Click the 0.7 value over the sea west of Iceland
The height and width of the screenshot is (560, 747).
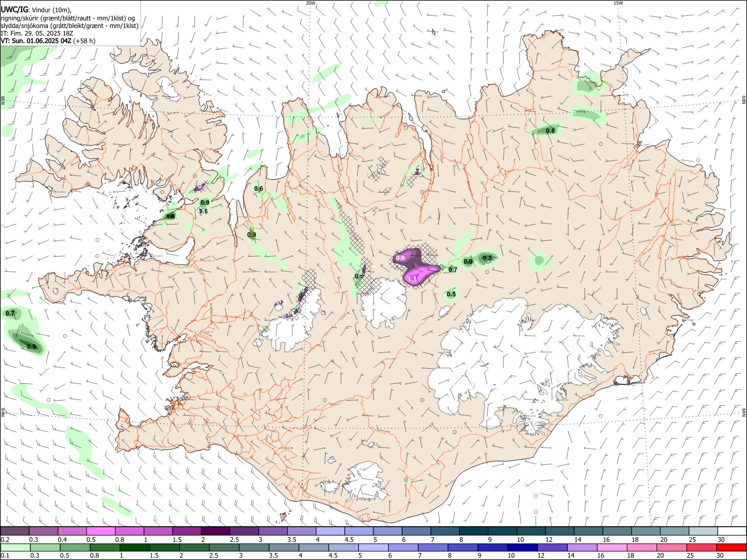[x=10, y=314]
